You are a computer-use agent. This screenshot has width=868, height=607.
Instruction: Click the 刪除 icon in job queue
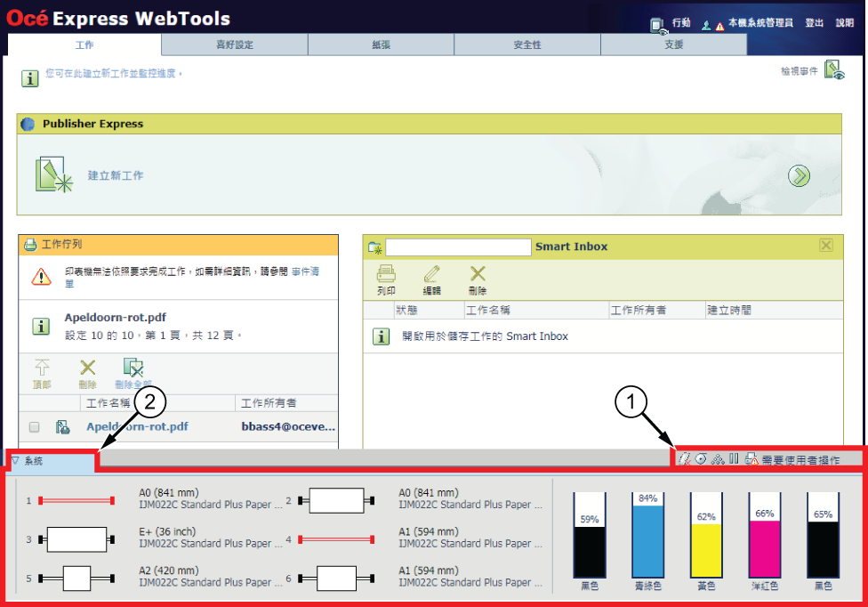tap(87, 368)
